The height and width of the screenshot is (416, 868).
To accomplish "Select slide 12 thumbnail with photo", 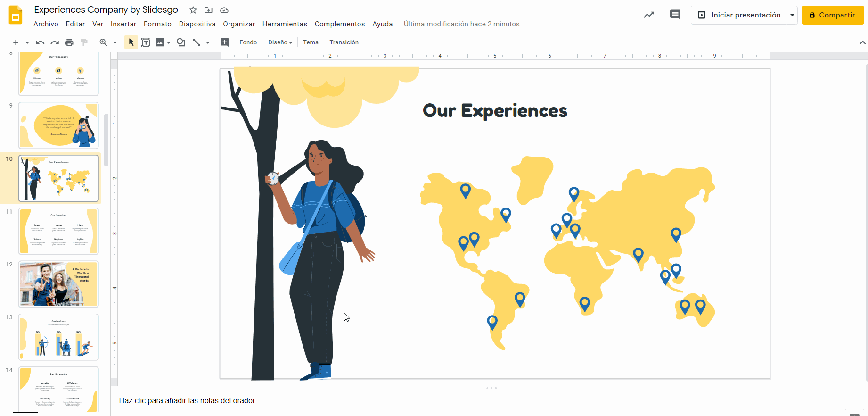I will (x=59, y=284).
